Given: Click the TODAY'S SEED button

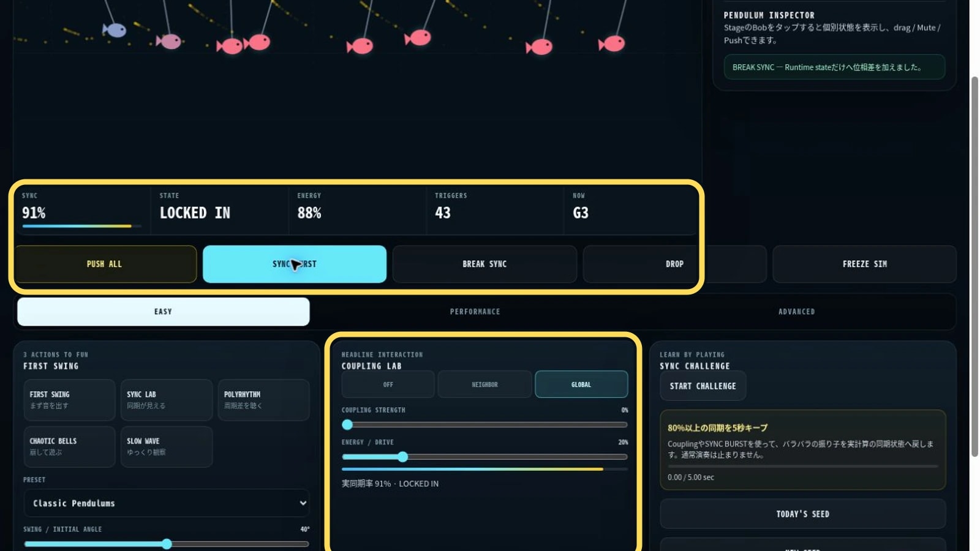Looking at the screenshot, I should tap(802, 514).
